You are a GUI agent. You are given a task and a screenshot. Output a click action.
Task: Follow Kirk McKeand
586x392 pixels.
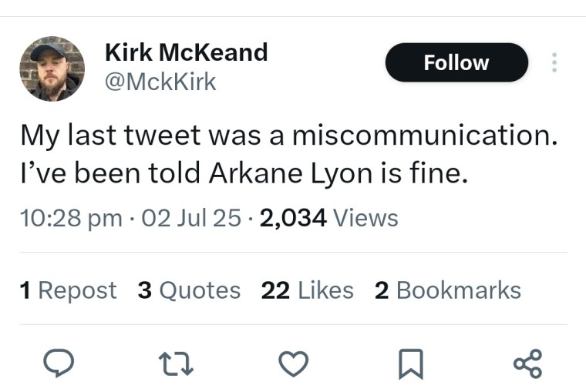coord(456,62)
